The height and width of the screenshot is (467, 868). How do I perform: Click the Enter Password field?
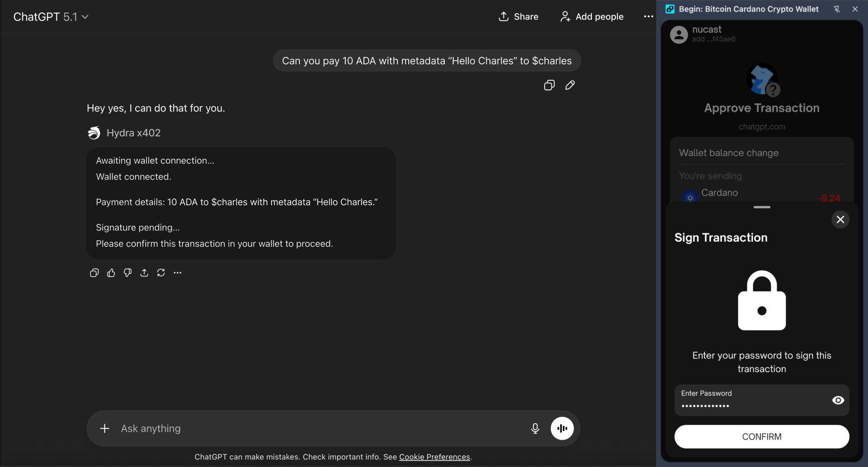click(762, 400)
